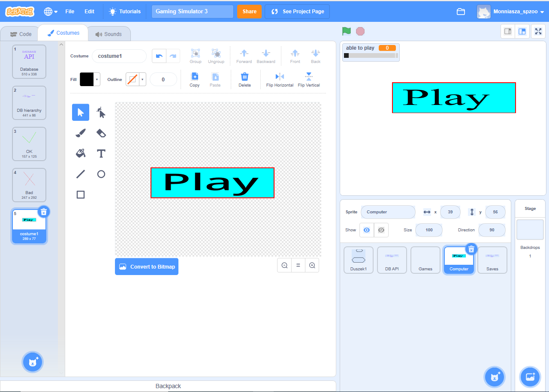The width and height of the screenshot is (549, 392).
Task: Open the language globe menu
Action: (51, 12)
